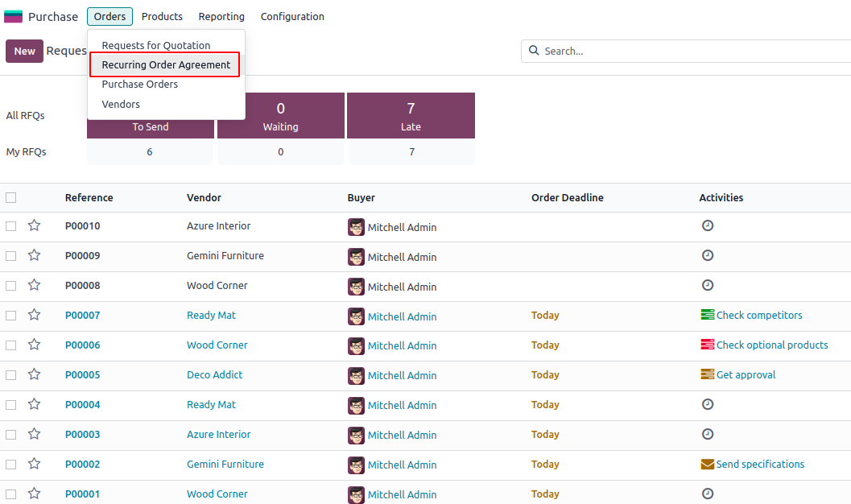The height and width of the screenshot is (504, 851).
Task: Select Vendors in the Orders menu
Action: coord(121,104)
